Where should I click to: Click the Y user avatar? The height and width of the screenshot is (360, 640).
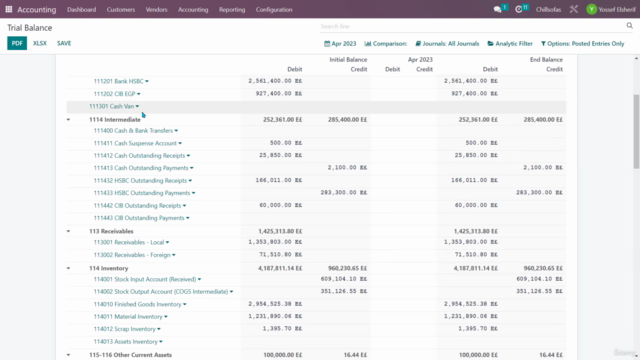[591, 9]
